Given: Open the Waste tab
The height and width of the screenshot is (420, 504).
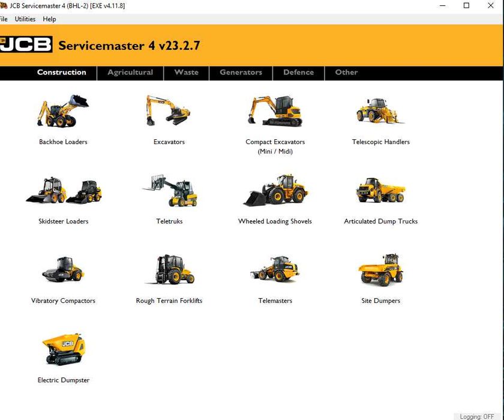Looking at the screenshot, I should pyautogui.click(x=187, y=73).
